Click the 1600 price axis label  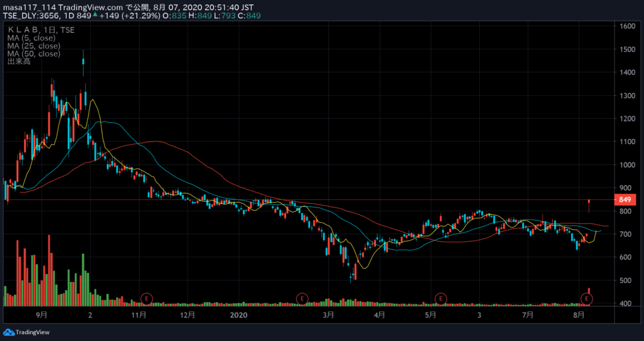pyautogui.click(x=627, y=26)
